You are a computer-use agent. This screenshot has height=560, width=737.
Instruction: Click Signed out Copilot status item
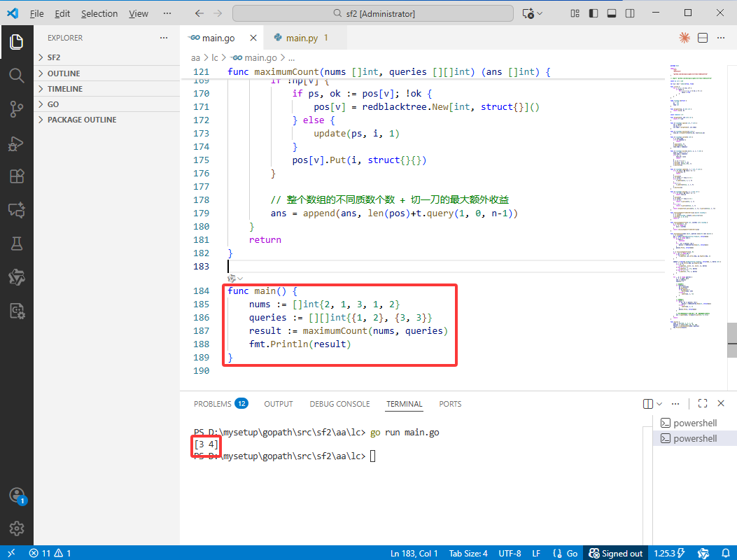pyautogui.click(x=616, y=553)
